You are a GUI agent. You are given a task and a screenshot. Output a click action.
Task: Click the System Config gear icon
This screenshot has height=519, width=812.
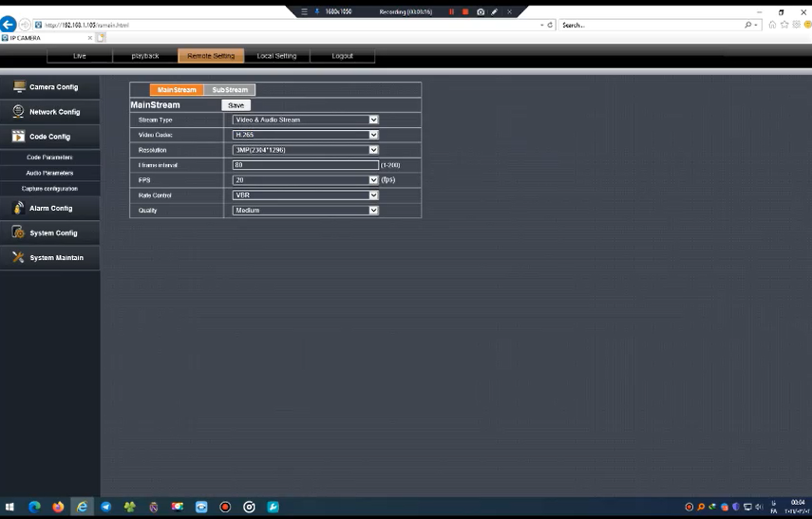click(x=18, y=232)
